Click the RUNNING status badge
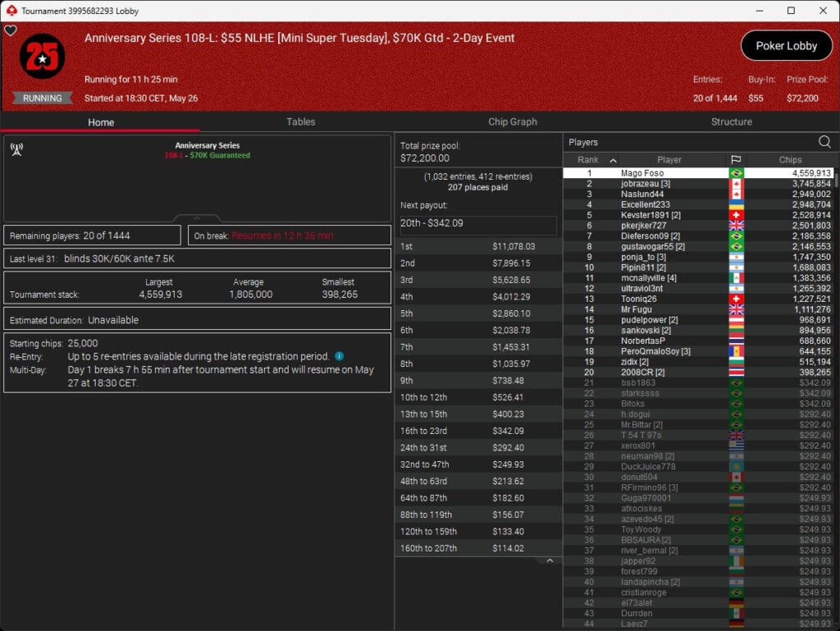 (x=43, y=98)
